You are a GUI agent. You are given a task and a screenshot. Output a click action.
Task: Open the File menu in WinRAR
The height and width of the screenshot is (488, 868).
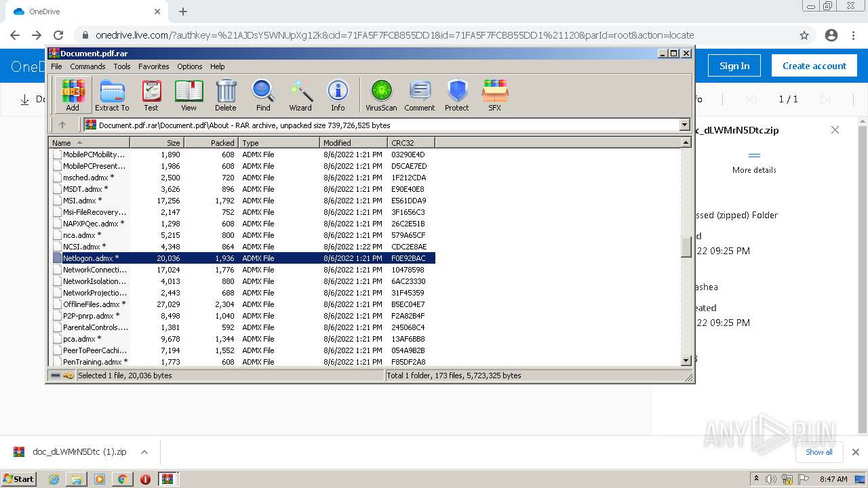pos(56,66)
